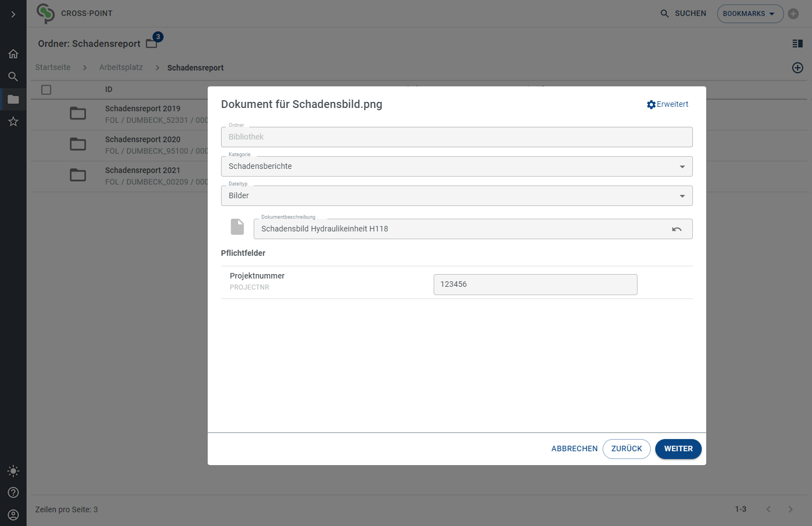This screenshot has width=812, height=526.
Task: Reset description with the undo arrow icon
Action: tap(676, 229)
